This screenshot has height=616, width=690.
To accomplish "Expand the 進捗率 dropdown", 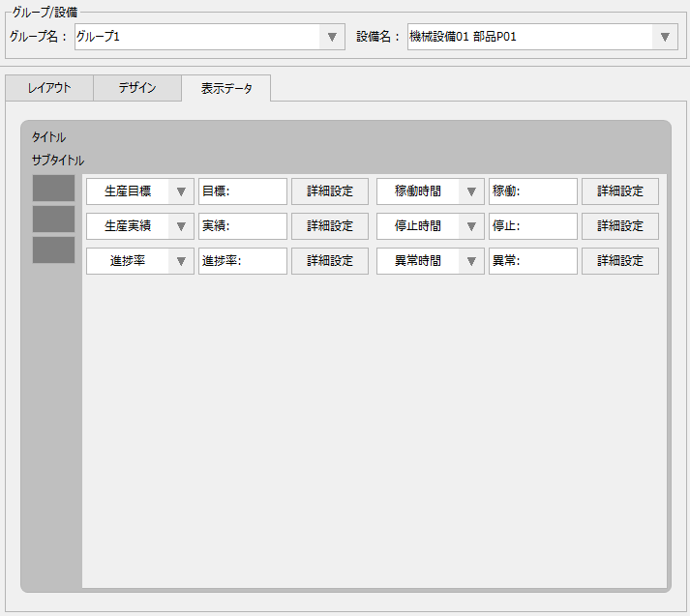I will pyautogui.click(x=181, y=261).
